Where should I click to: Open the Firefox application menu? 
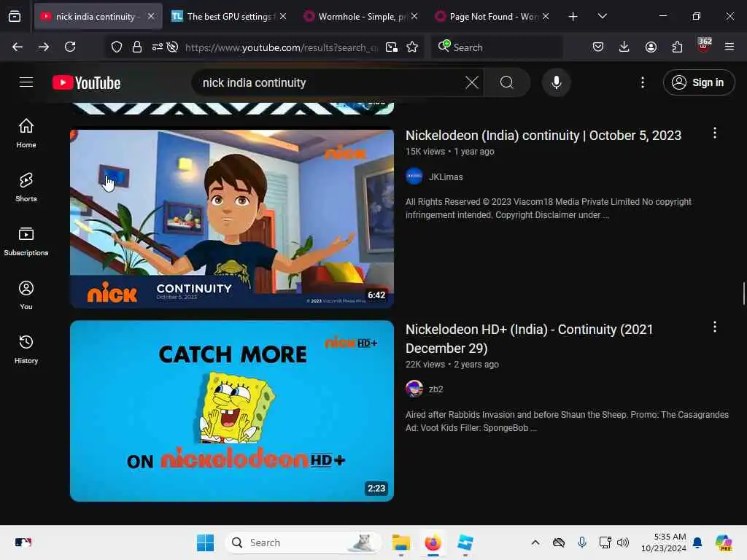[729, 47]
